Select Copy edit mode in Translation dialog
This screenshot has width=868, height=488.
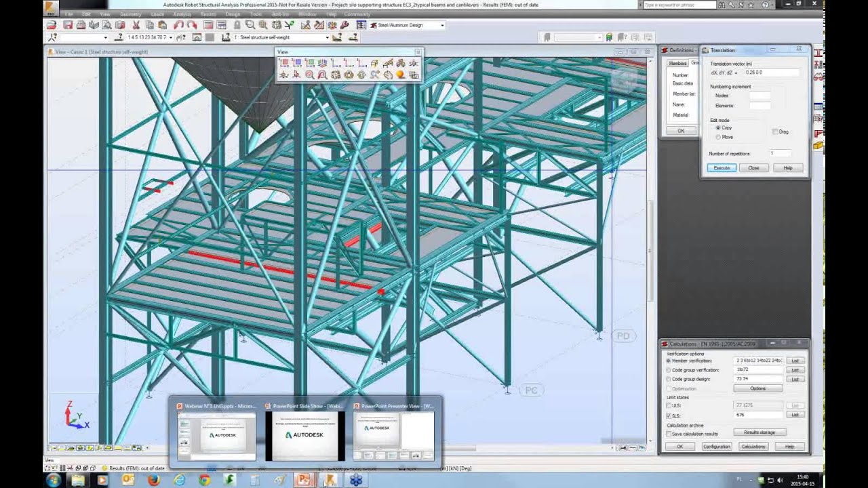coord(718,127)
